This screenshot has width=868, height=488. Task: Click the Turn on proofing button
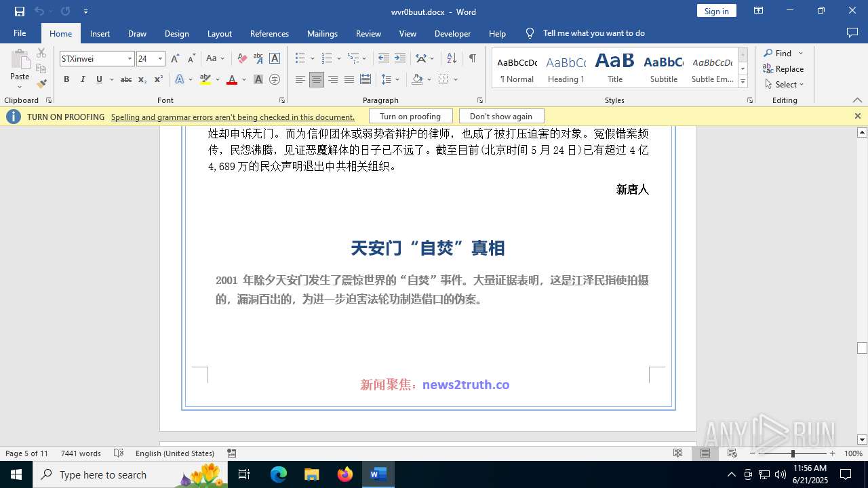tap(410, 117)
